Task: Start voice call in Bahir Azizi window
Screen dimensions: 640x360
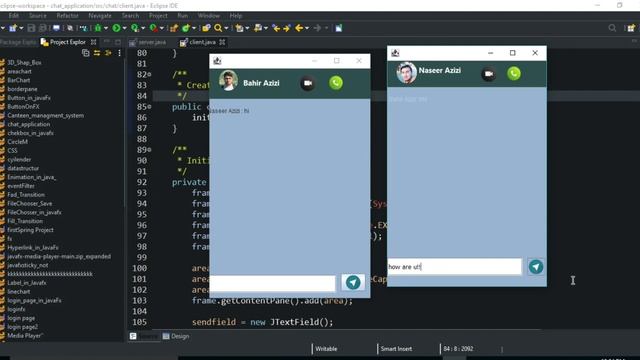Action: [336, 83]
